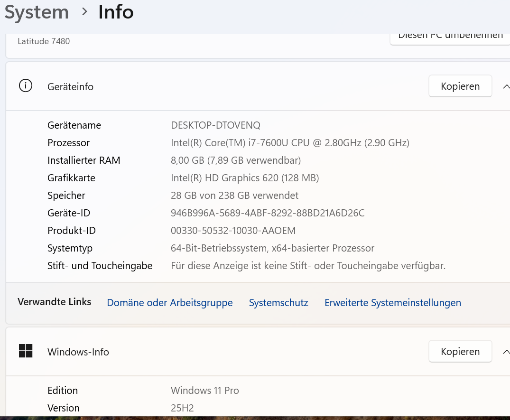Select the processor value Intel(R) Core(TM) i7-7600U
This screenshot has height=420, width=510.
[290, 143]
